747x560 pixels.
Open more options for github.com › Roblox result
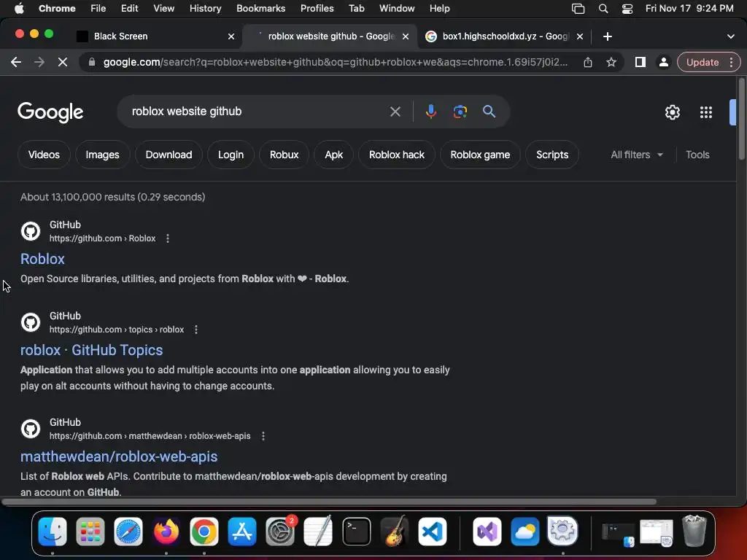[x=168, y=238]
